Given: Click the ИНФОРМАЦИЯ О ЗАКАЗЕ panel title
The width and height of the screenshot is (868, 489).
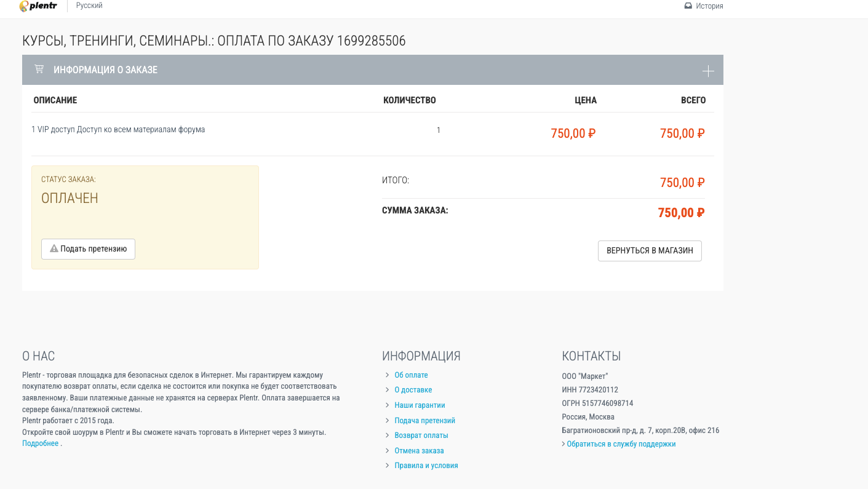Looking at the screenshot, I should tap(106, 70).
